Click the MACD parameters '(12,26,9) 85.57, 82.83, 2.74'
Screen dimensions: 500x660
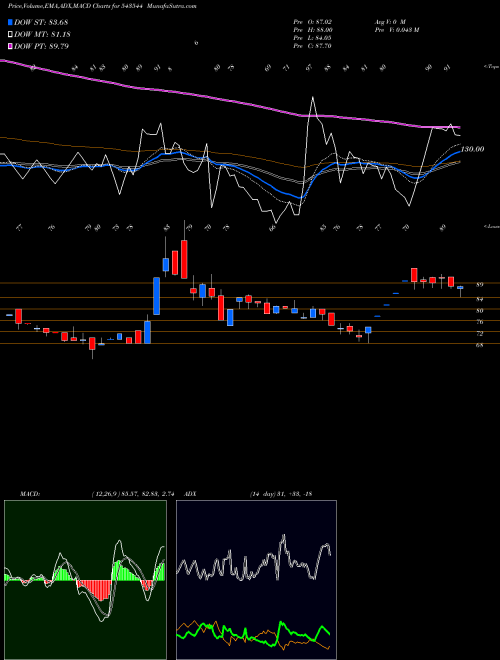click(x=133, y=494)
